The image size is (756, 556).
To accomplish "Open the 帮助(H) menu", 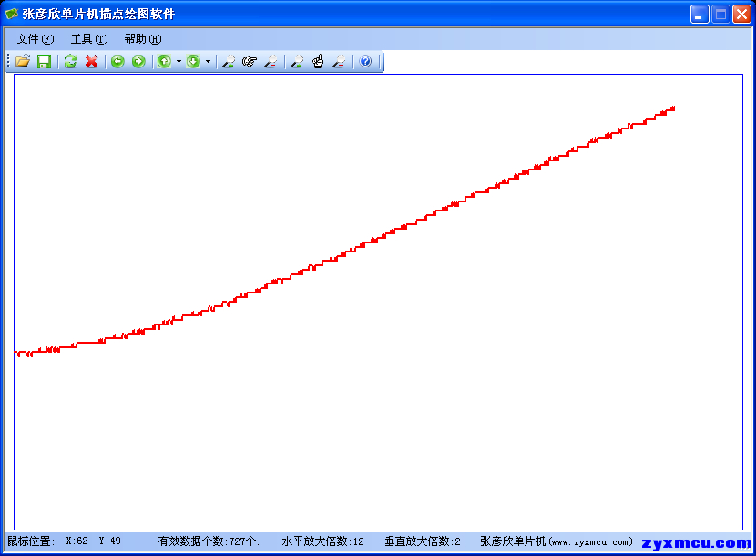I will pos(143,39).
